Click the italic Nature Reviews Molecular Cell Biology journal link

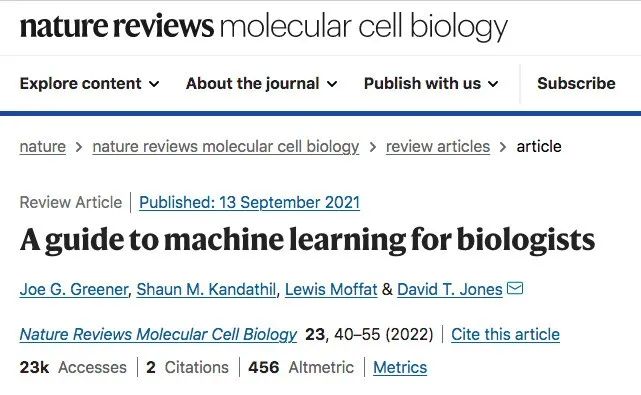click(x=158, y=334)
